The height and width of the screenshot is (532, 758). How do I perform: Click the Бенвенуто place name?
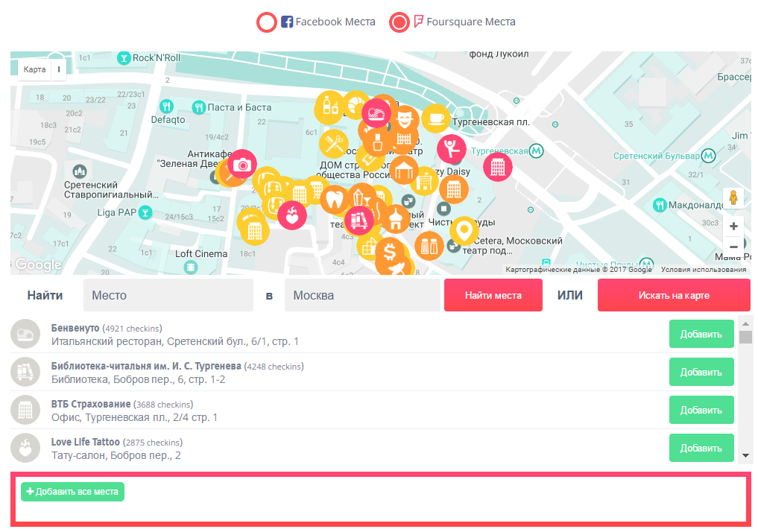click(75, 328)
